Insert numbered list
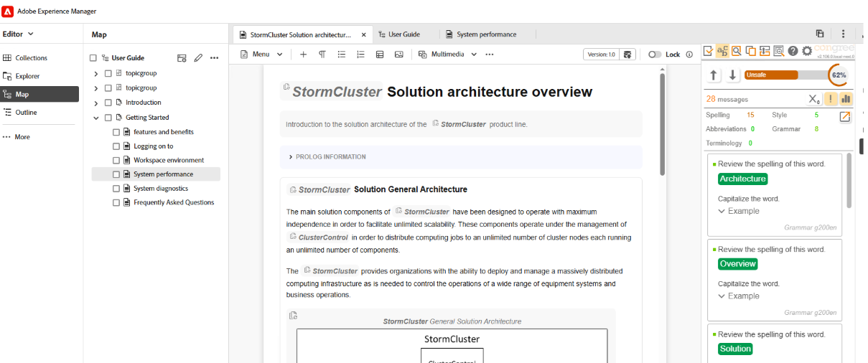Viewport: 868px width, 363px height. [x=360, y=55]
